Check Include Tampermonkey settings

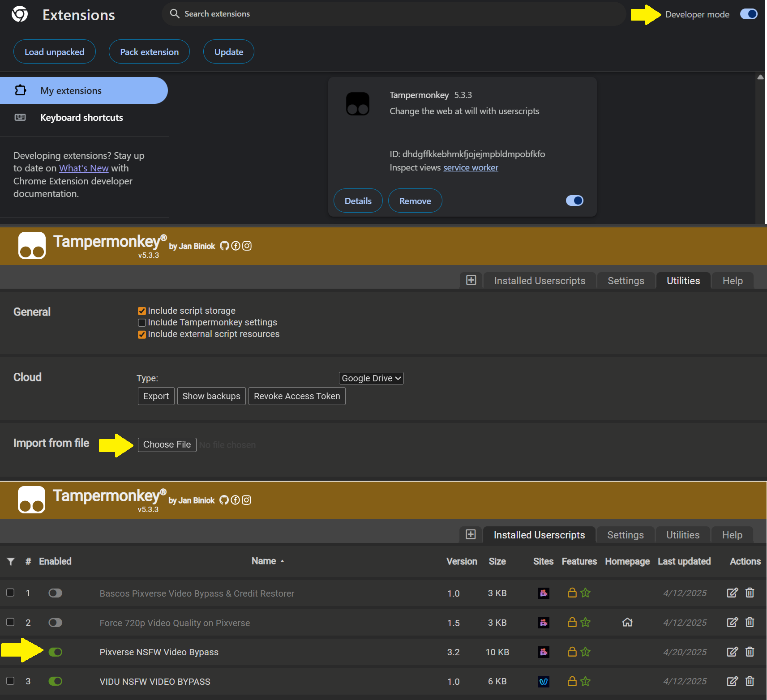click(142, 323)
